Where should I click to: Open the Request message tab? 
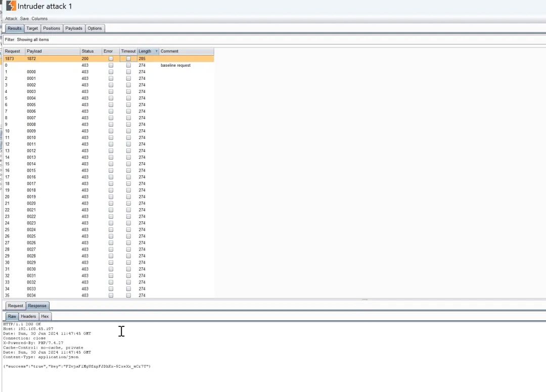click(x=15, y=306)
